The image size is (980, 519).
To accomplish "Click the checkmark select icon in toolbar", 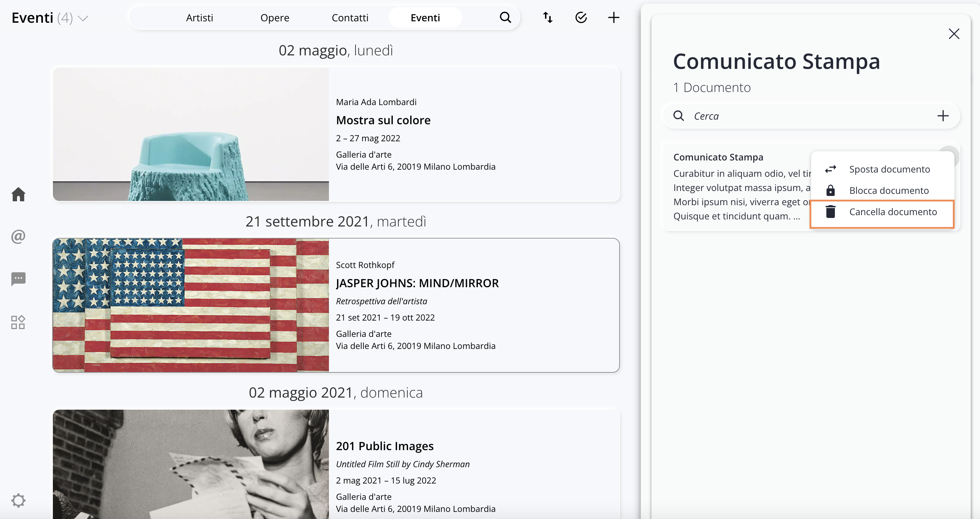I will tap(581, 17).
